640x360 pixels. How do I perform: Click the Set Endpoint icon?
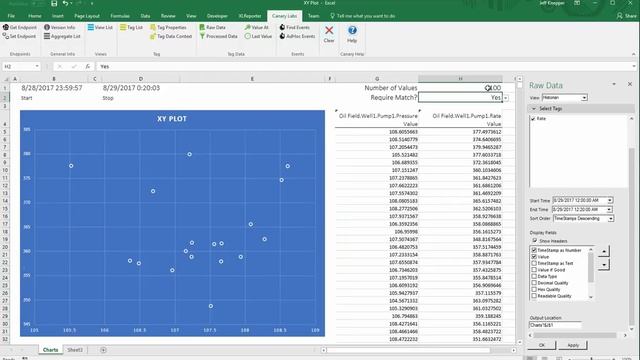point(6,36)
